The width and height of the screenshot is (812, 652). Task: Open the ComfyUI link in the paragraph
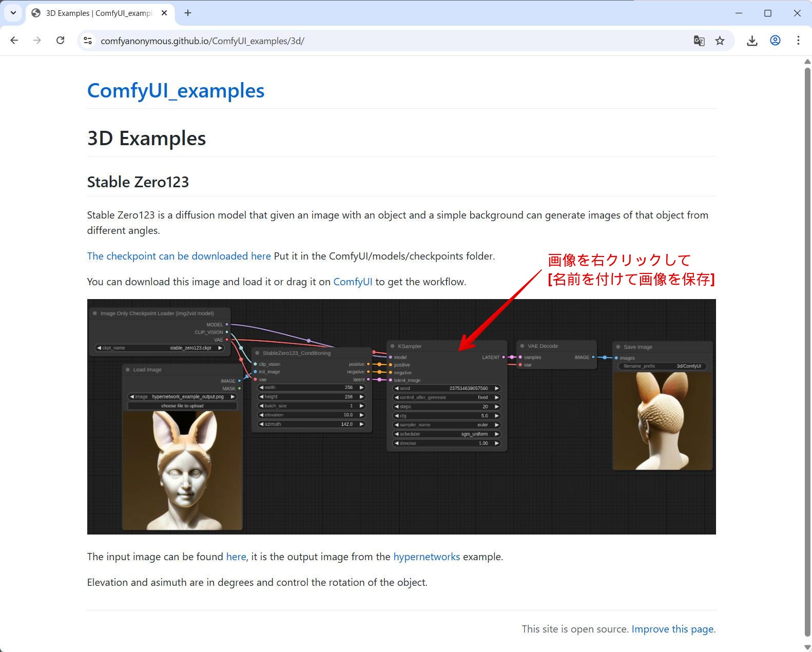[x=353, y=282]
